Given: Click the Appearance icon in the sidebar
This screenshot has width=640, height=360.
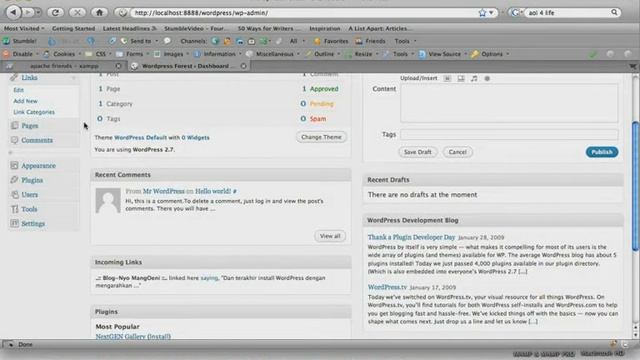Looking at the screenshot, I should (x=15, y=166).
